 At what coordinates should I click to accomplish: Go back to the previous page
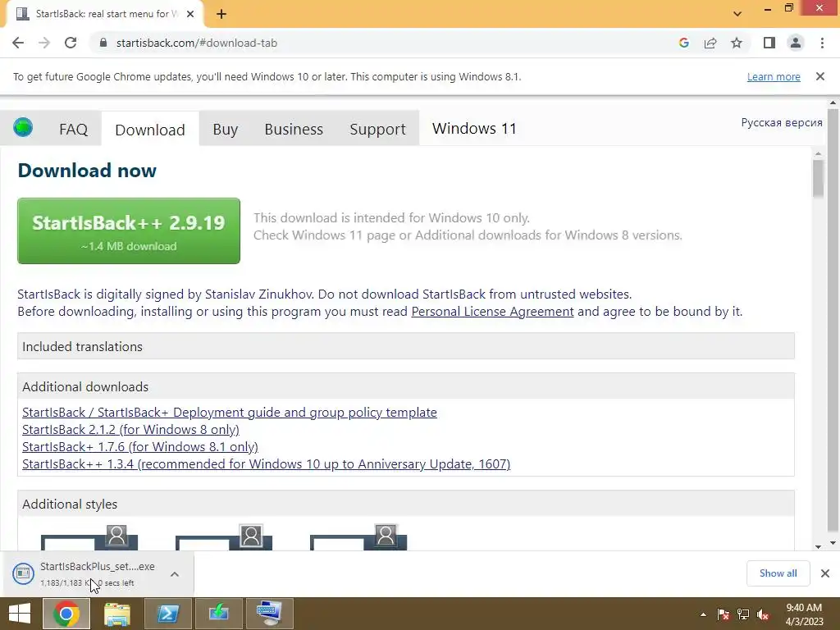pos(18,43)
